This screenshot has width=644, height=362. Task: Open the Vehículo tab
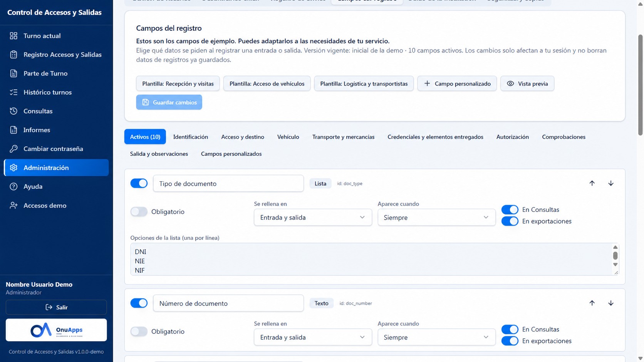coord(288,137)
